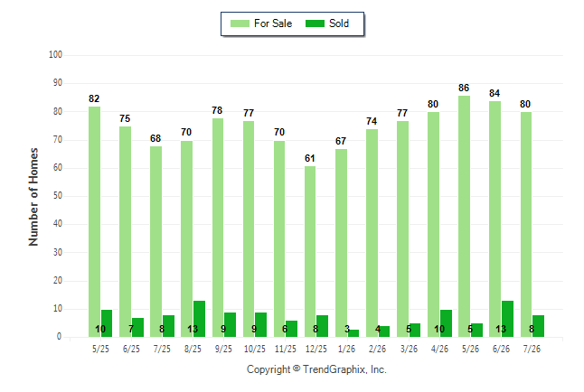Click the For Sale legend color swatch

click(x=240, y=23)
